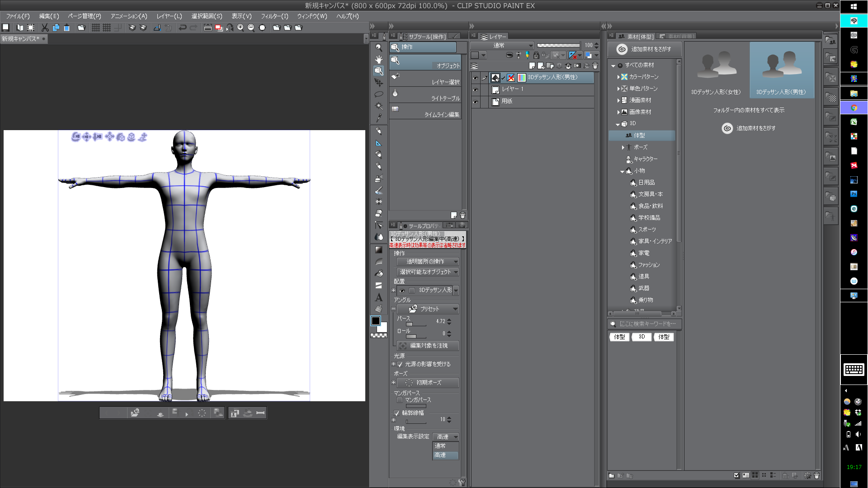
Task: Open the レイヤー menu in menu bar
Action: [x=169, y=16]
